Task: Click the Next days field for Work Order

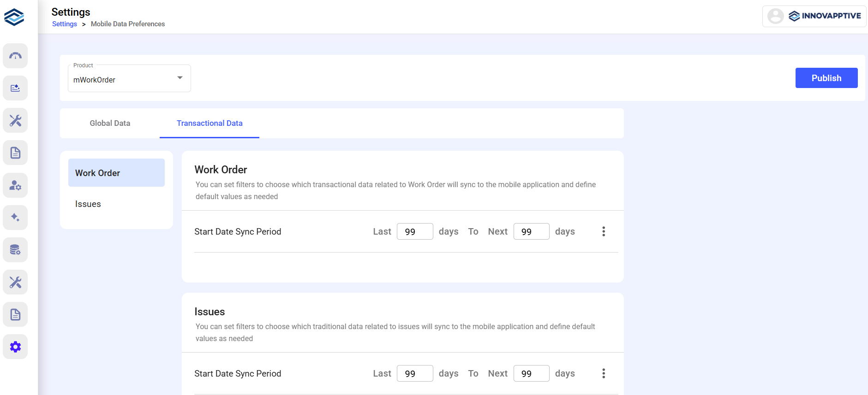Action: tap(531, 231)
